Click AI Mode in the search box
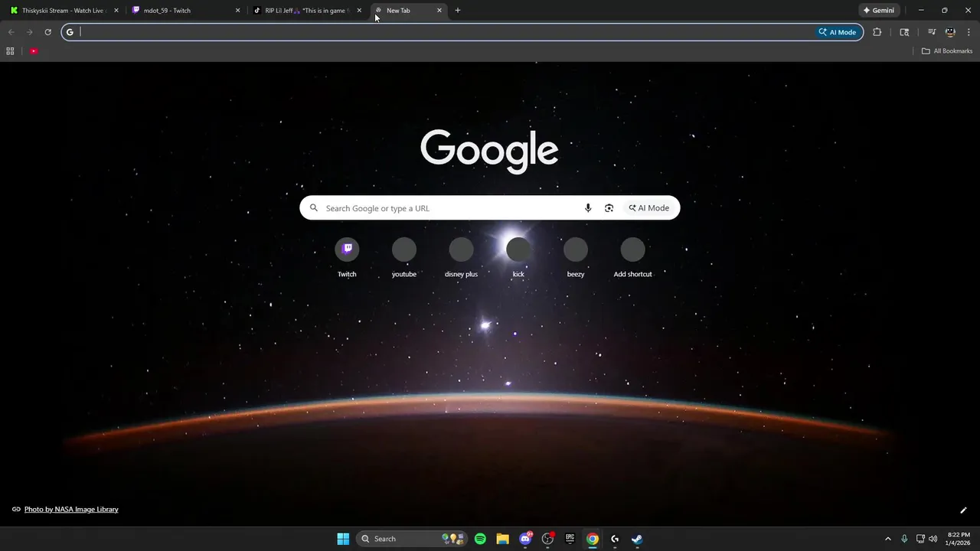980x551 pixels. coord(649,208)
